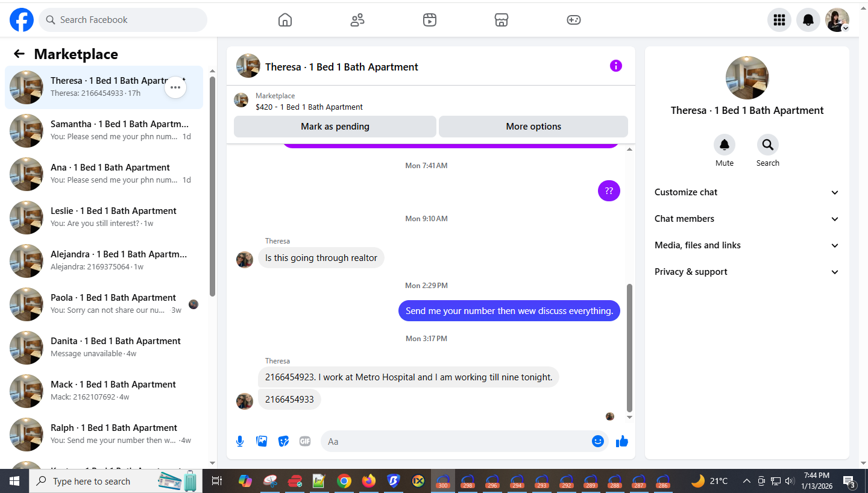Open Task View on the taskbar
This screenshot has height=493, width=868.
point(217,481)
